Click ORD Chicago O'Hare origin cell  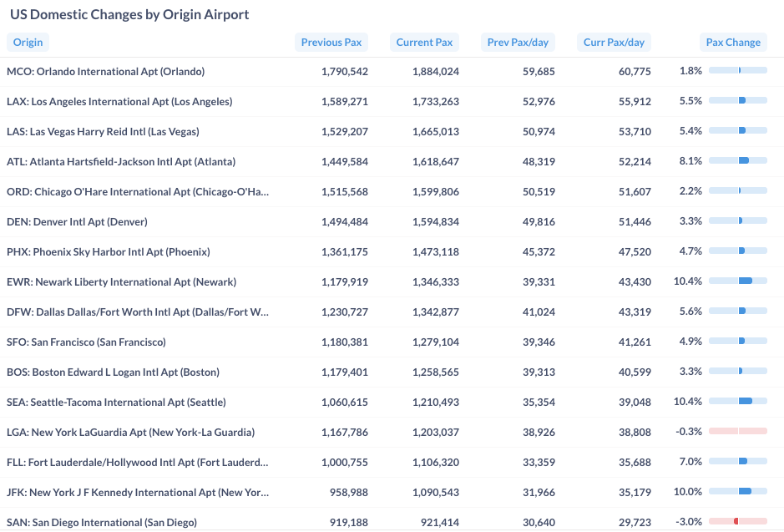point(138,192)
